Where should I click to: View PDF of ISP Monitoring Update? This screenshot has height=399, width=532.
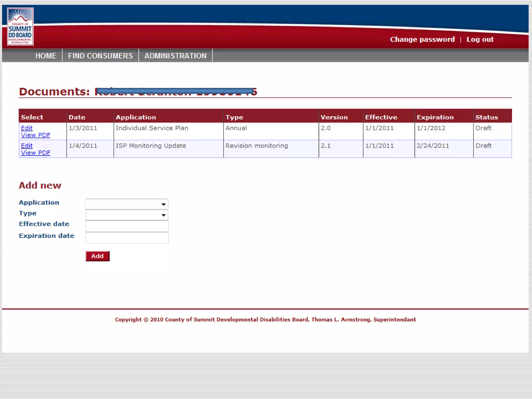coord(36,153)
